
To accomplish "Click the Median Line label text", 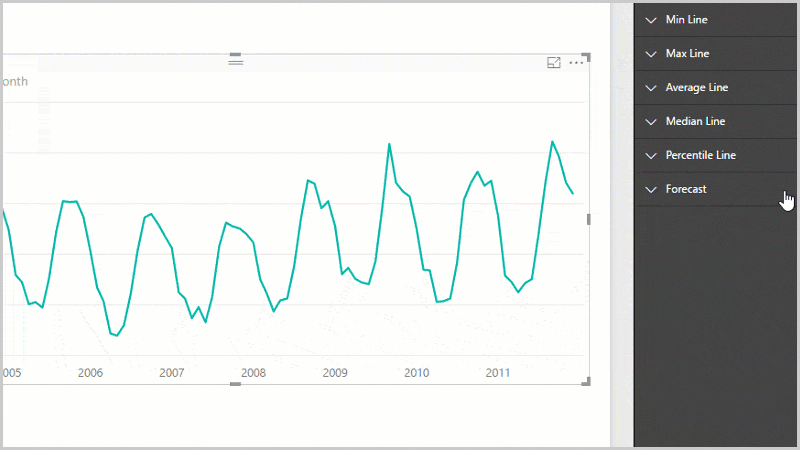I will point(695,122).
